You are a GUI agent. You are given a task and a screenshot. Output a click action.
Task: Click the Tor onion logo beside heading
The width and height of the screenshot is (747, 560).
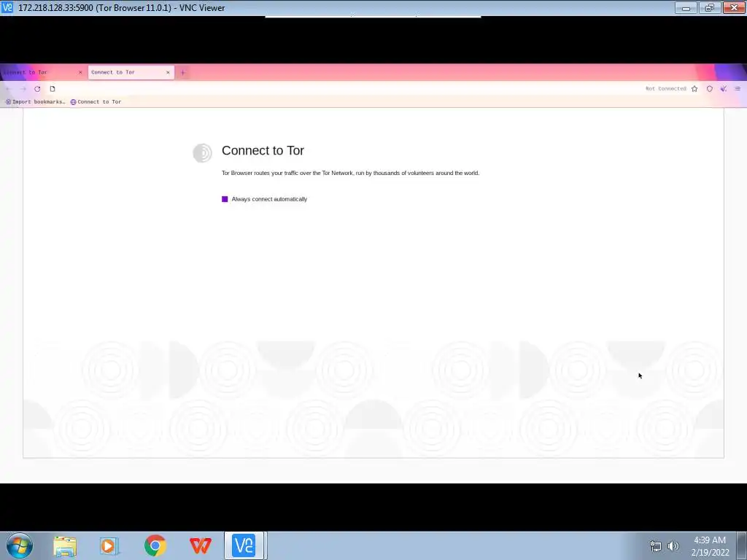(203, 153)
